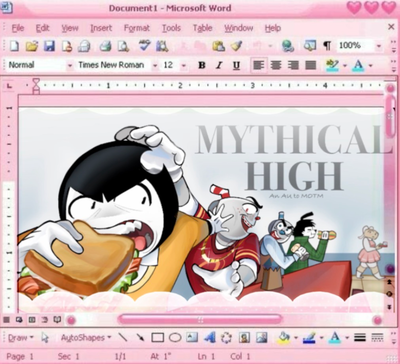Viewport: 400px width, 364px height.
Task: Choose line style on the Draw toolbar
Action: click(360, 337)
